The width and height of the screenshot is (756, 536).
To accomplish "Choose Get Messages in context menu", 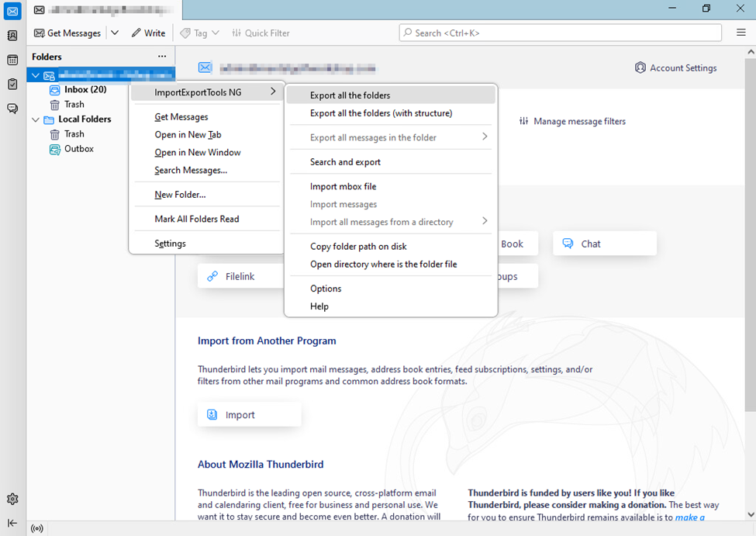I will pyautogui.click(x=181, y=117).
